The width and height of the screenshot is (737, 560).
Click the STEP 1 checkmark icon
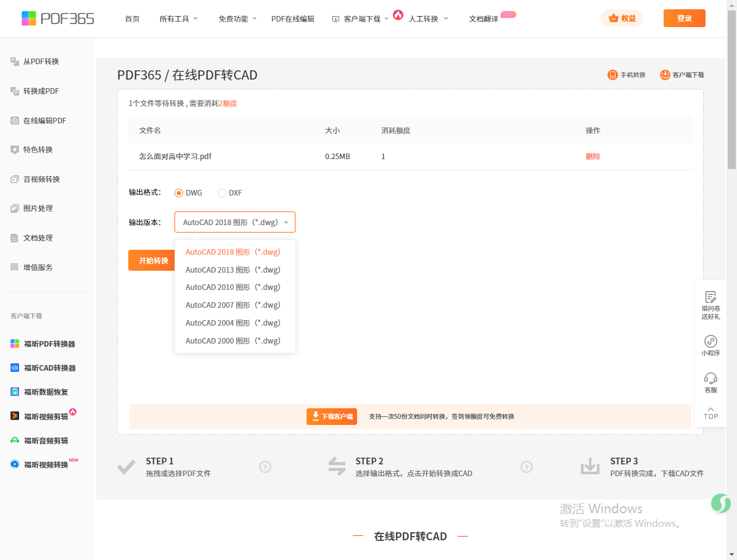[x=126, y=467]
